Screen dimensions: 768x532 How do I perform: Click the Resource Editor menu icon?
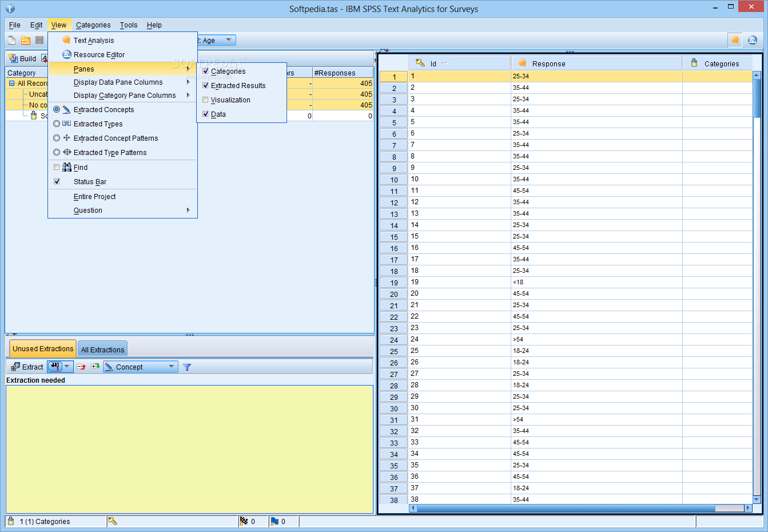click(x=66, y=54)
